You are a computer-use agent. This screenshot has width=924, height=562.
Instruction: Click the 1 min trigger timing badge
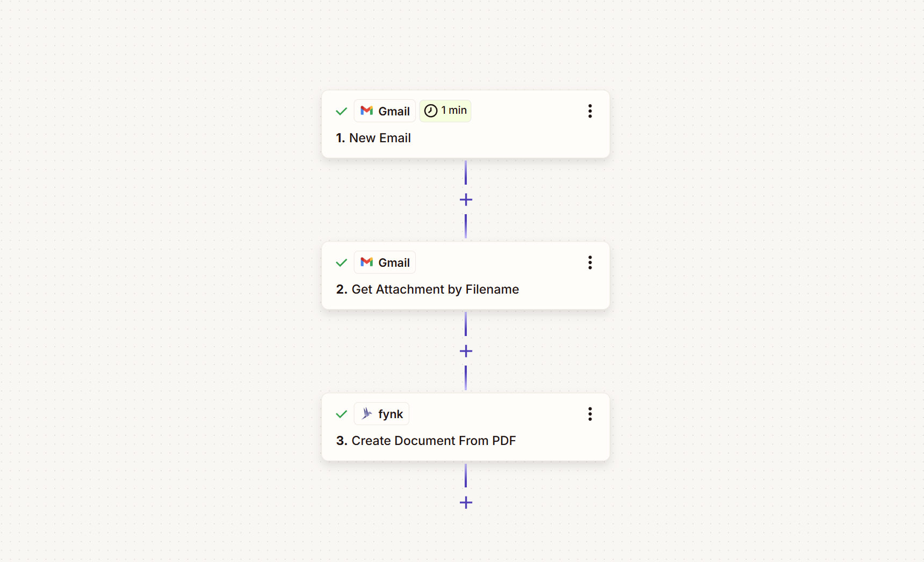pyautogui.click(x=445, y=111)
